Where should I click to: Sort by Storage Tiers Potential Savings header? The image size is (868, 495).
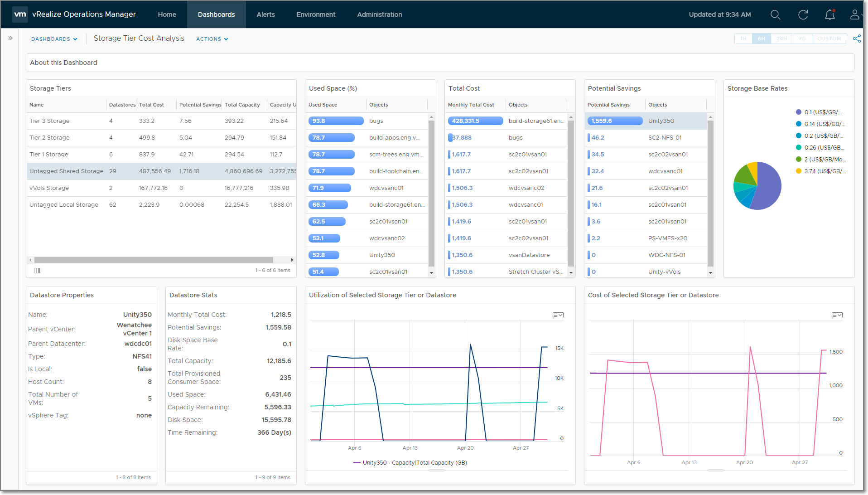point(200,105)
